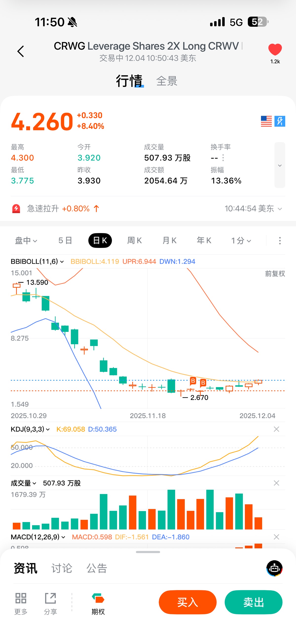
Task: Expand the quote details chevron
Action: click(280, 165)
